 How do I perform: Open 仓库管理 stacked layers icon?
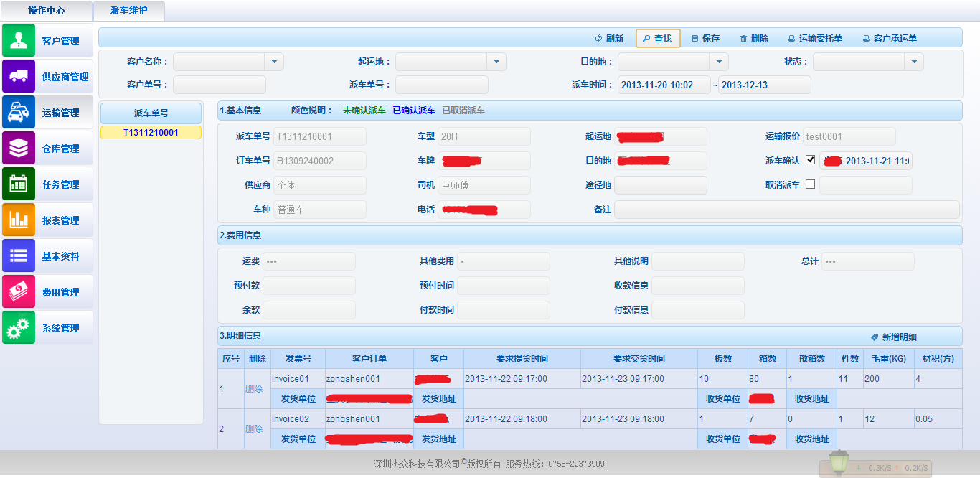[19, 148]
